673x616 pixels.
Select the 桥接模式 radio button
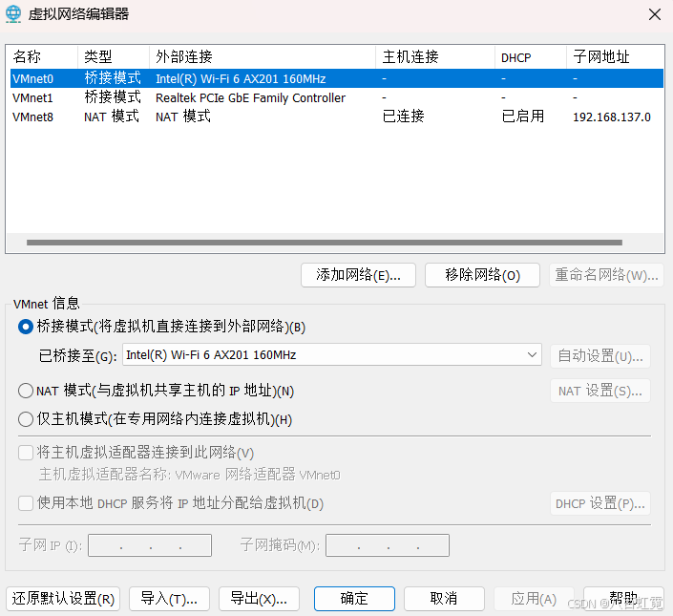(26, 328)
